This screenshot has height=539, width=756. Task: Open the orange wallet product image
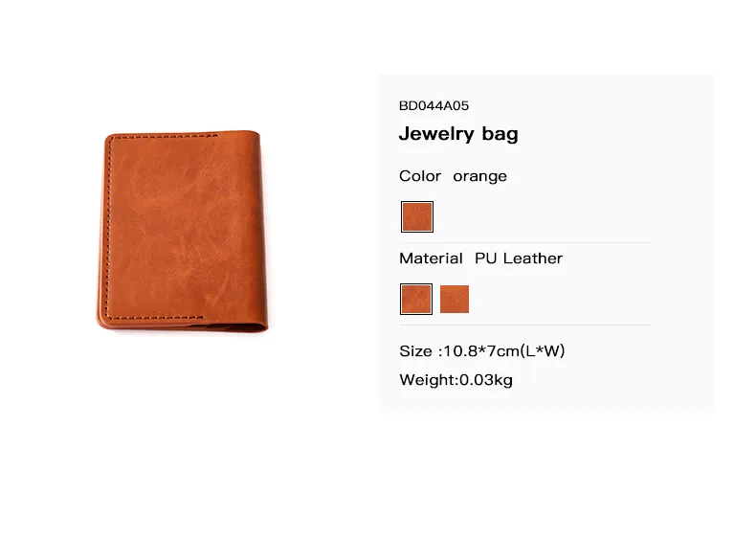[182, 231]
